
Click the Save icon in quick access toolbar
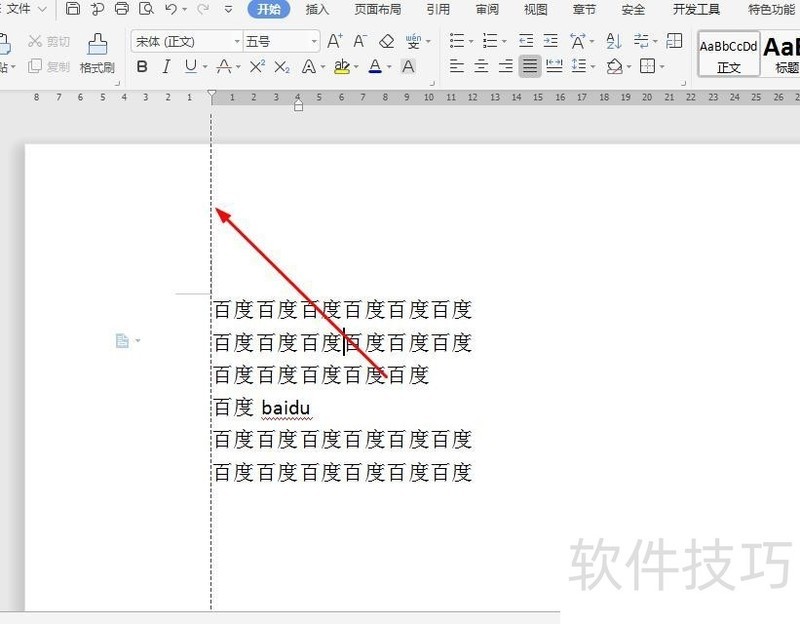pyautogui.click(x=73, y=9)
